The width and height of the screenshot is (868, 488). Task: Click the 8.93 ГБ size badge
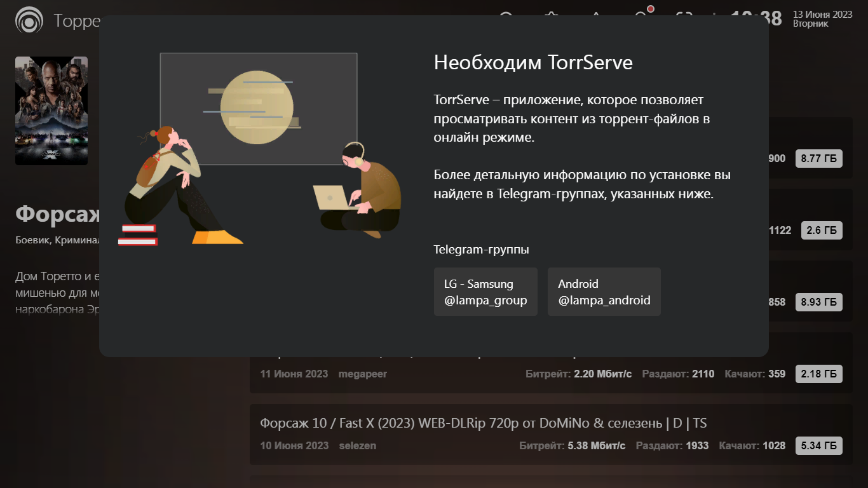[x=819, y=302]
